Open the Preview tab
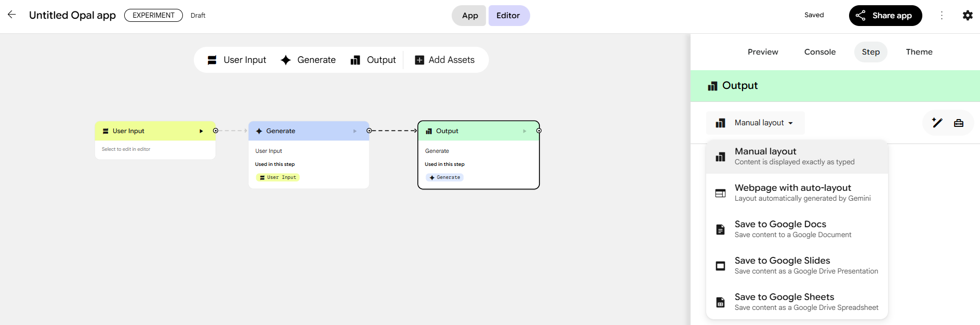This screenshot has height=325, width=980. tap(762, 52)
